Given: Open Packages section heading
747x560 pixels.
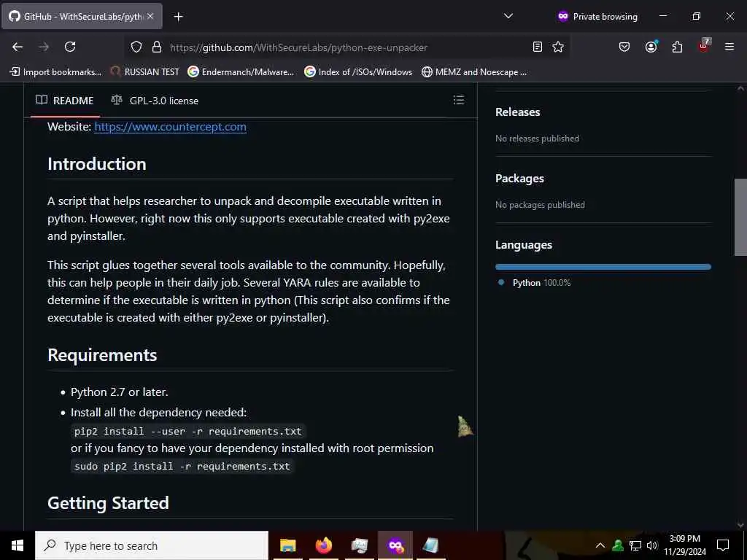Looking at the screenshot, I should [x=519, y=178].
